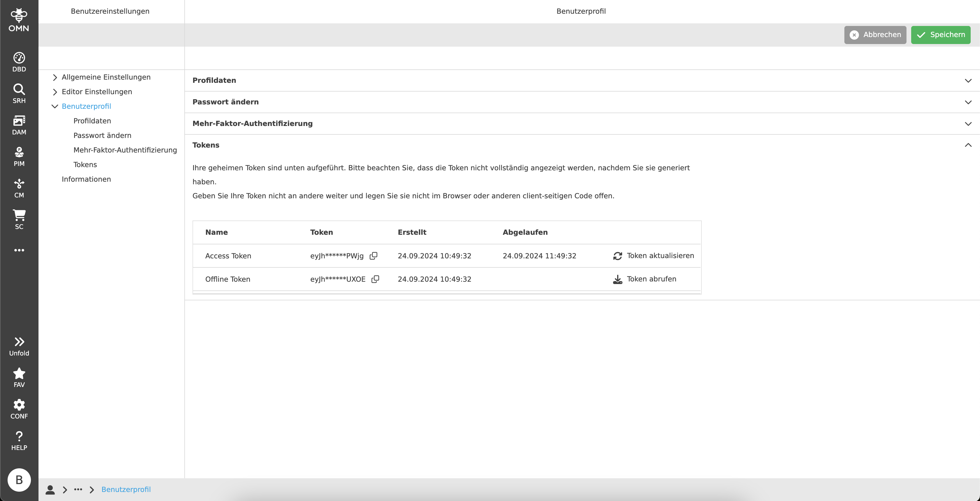Copy the Offline Token value

coord(375,279)
